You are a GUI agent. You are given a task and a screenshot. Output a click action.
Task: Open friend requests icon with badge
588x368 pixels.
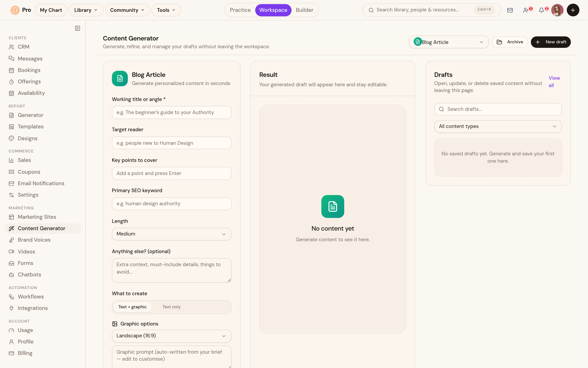tap(526, 10)
